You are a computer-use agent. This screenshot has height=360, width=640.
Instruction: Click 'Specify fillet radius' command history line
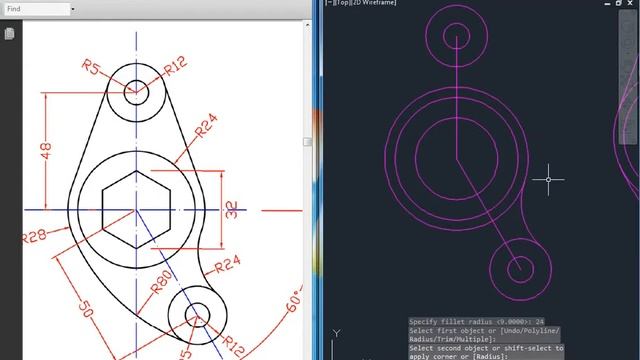[477, 322]
